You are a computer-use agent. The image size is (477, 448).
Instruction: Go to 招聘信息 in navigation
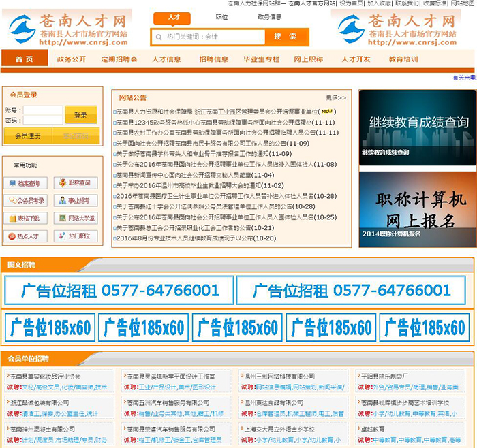point(213,59)
